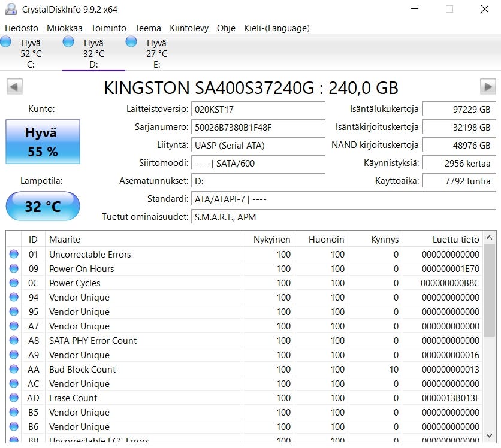The image size is (501, 448).
Task: Go to next disk with right arrow
Action: [x=488, y=86]
